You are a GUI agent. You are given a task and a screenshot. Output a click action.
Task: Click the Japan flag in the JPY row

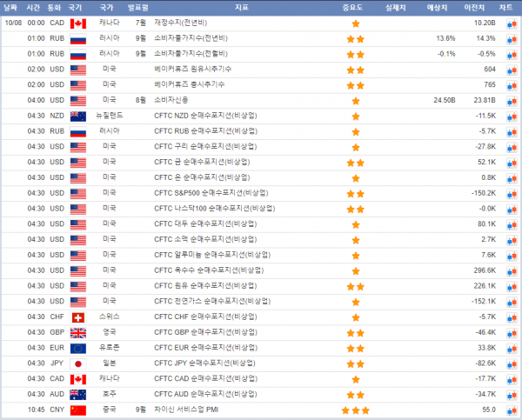click(x=77, y=363)
